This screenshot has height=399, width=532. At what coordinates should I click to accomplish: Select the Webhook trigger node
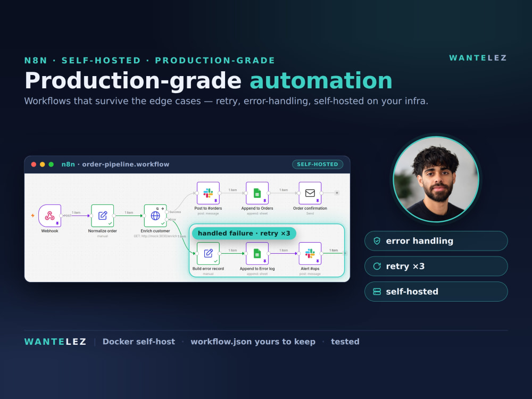point(49,215)
